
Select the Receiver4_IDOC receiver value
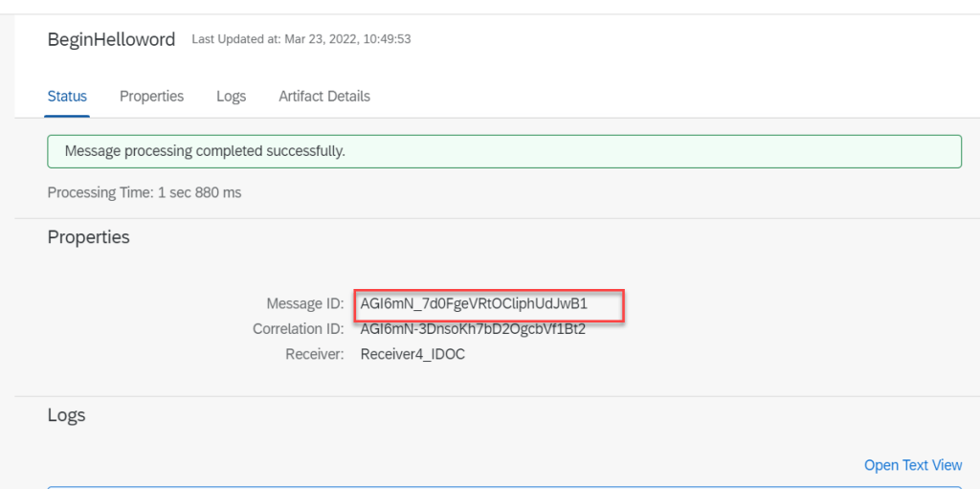coord(412,354)
